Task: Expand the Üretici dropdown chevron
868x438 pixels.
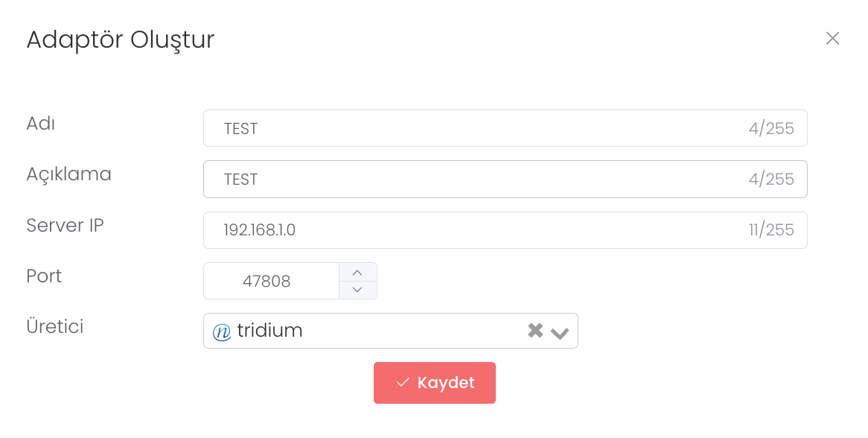Action: 560,332
